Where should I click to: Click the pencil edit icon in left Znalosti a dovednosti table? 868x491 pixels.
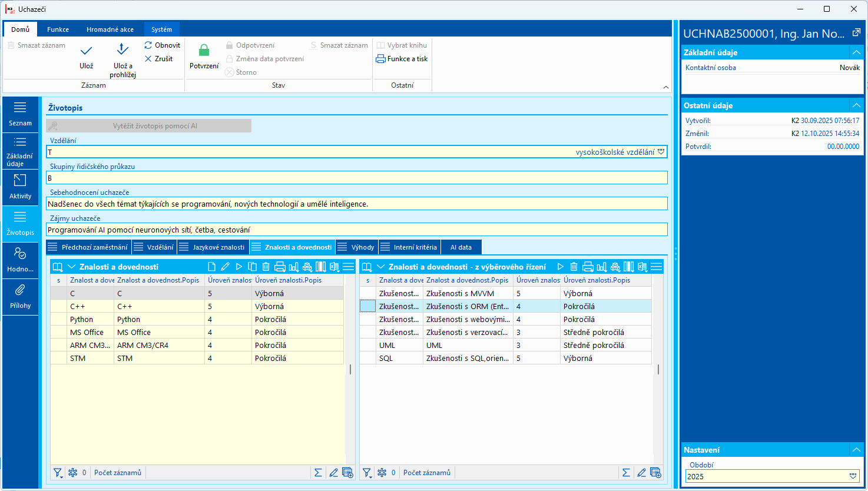coord(226,267)
